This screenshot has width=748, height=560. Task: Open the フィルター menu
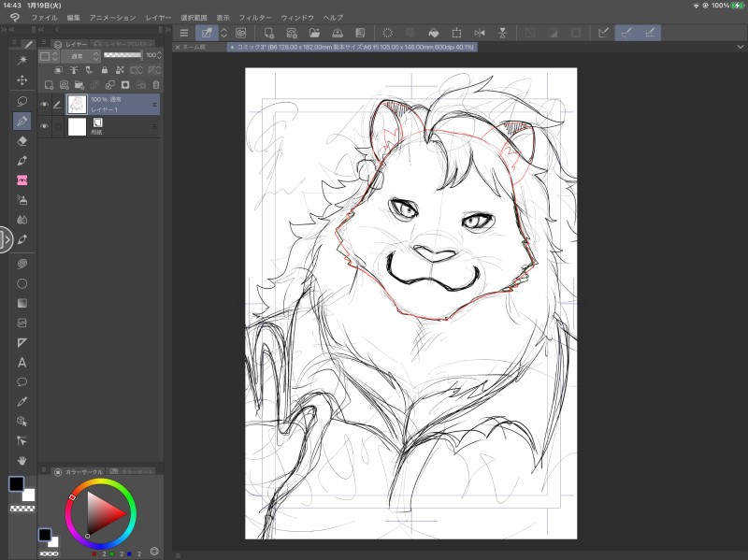255,18
